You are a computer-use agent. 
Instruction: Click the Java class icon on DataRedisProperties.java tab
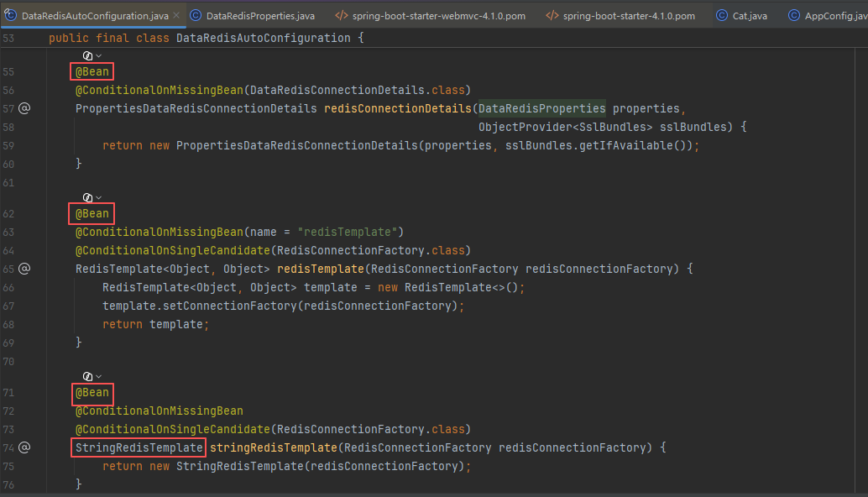coord(196,15)
